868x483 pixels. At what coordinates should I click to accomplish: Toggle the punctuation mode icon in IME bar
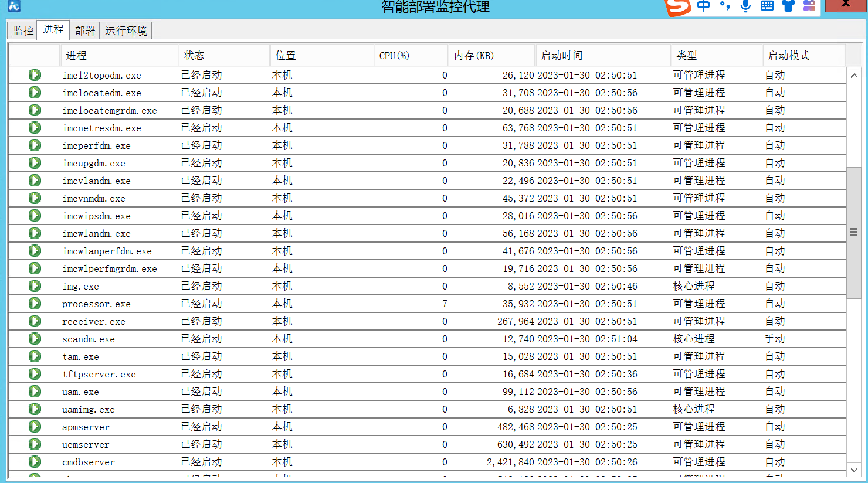(725, 6)
